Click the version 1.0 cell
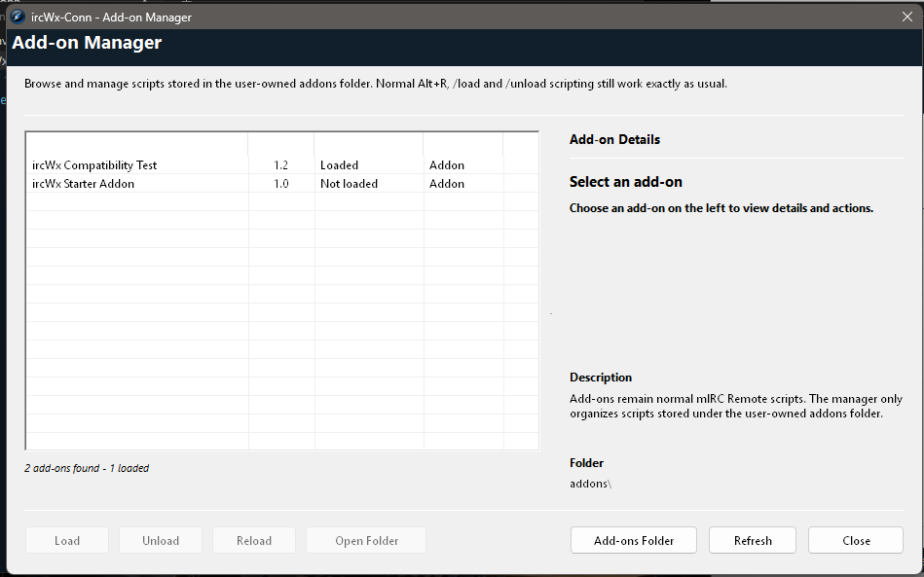Image resolution: width=924 pixels, height=577 pixels. click(281, 184)
